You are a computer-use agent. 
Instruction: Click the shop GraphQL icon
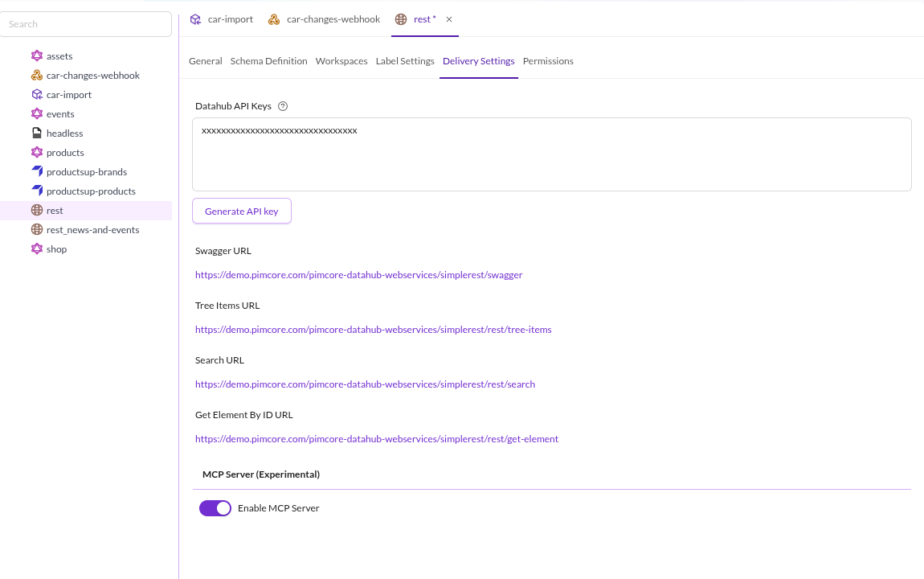pyautogui.click(x=36, y=248)
